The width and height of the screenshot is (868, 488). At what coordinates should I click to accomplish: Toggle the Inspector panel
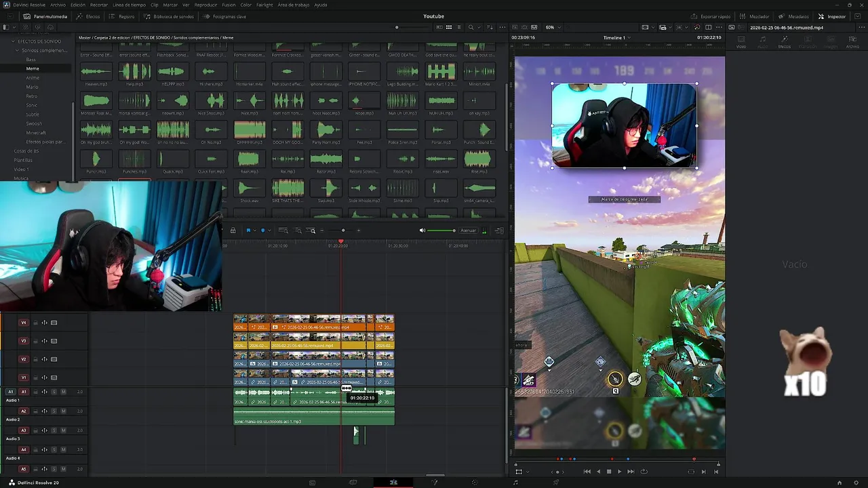click(x=832, y=16)
